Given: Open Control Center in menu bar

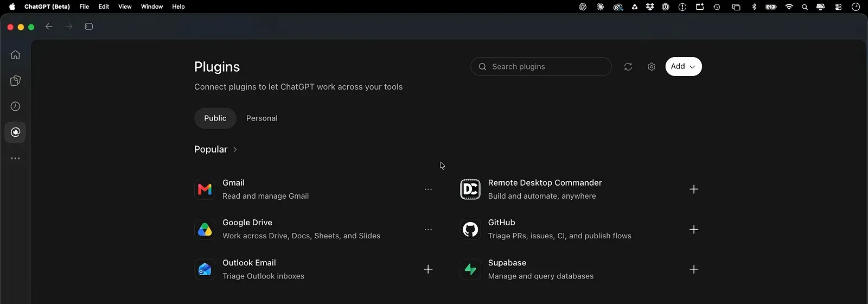Looking at the screenshot, I should click(838, 7).
